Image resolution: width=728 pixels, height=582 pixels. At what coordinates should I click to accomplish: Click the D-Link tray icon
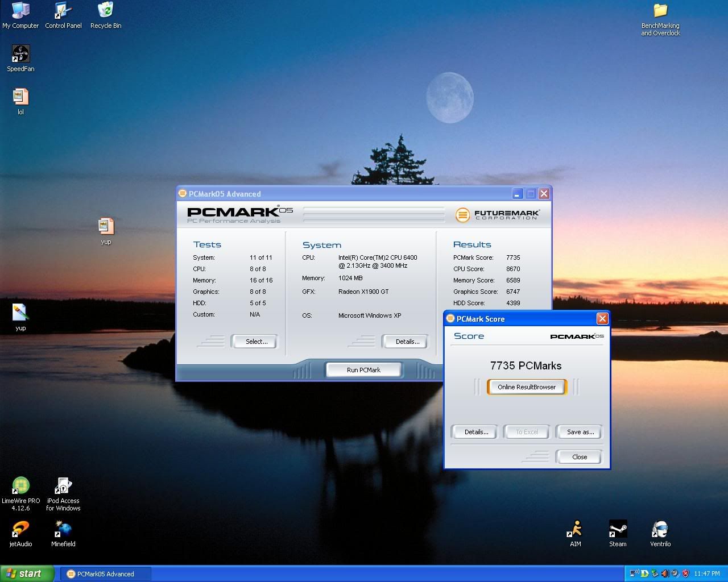click(x=644, y=573)
